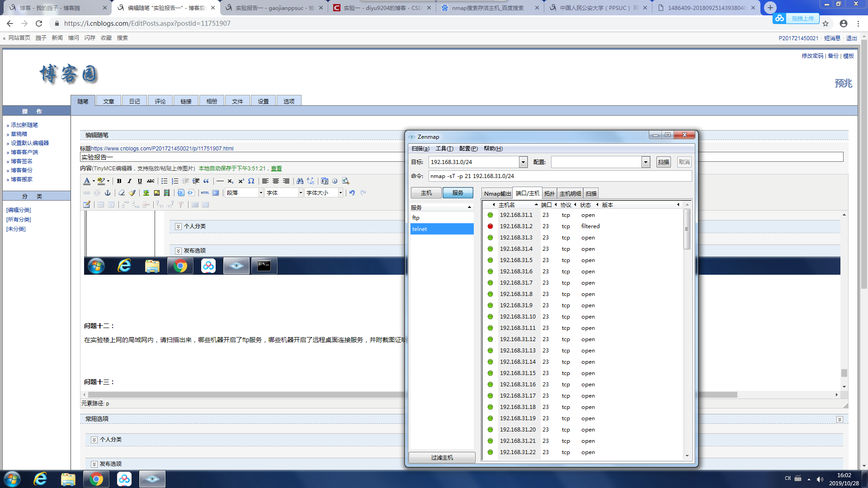Expand the 常用选项 section chevron
868x488 pixels.
(x=840, y=419)
